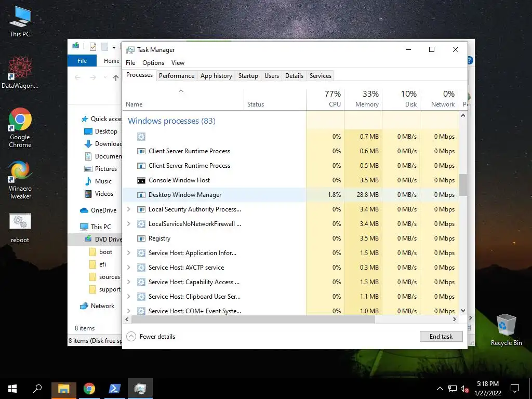Click the Task Manager title bar icon
The image size is (532, 399).
tap(130, 50)
